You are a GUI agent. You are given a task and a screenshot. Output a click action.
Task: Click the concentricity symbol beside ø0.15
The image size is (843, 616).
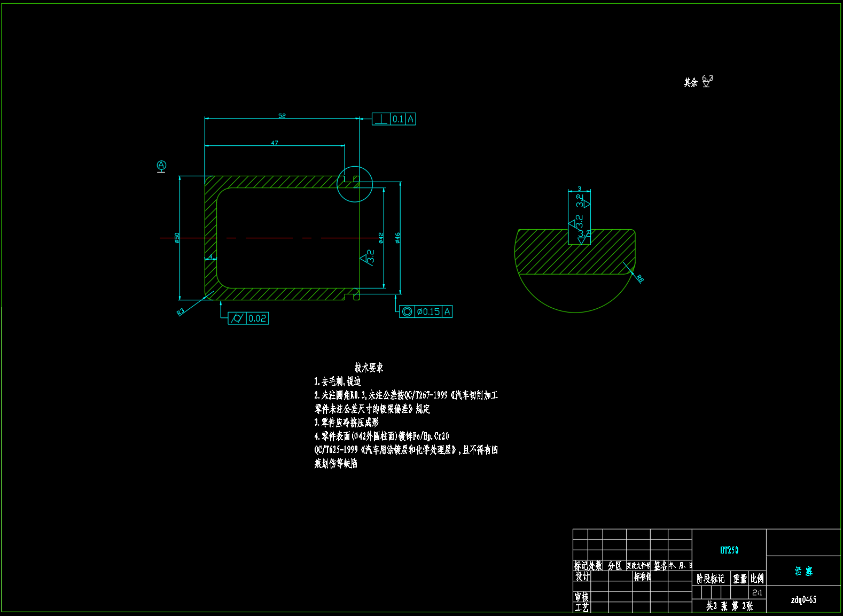[407, 311]
